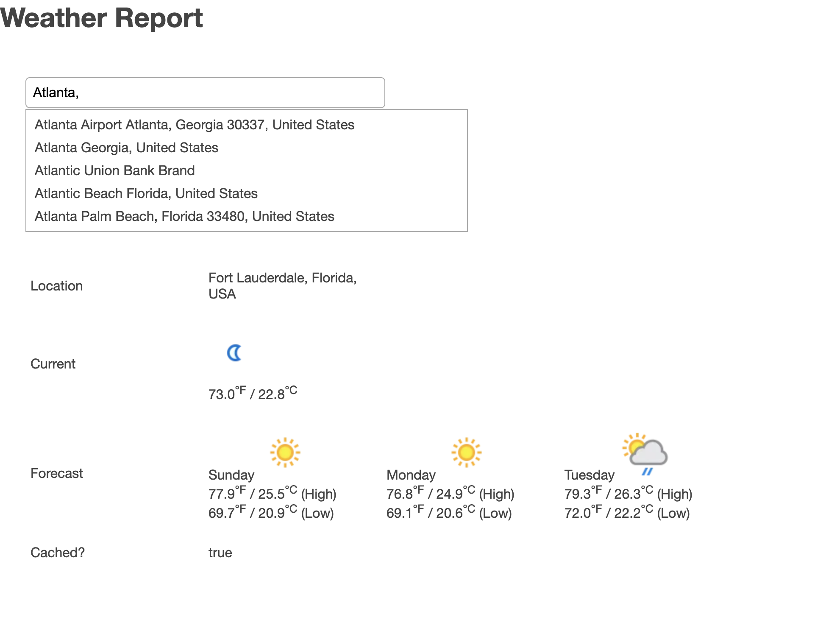Click the Location row label
This screenshot has height=631, width=840.
(x=57, y=285)
